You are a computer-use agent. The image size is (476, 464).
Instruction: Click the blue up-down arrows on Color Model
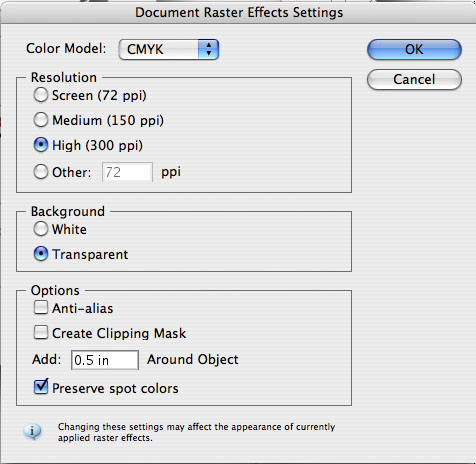pyautogui.click(x=209, y=50)
